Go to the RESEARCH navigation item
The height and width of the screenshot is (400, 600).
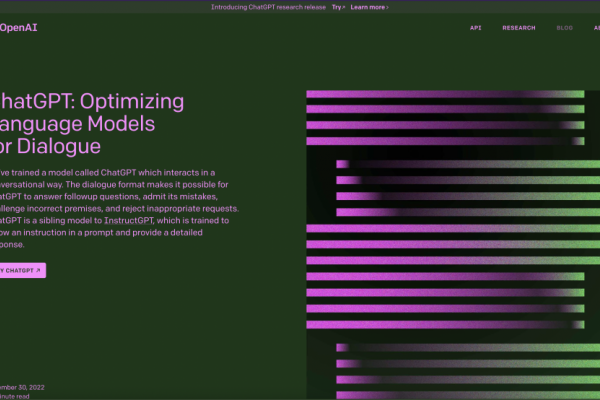(x=518, y=28)
